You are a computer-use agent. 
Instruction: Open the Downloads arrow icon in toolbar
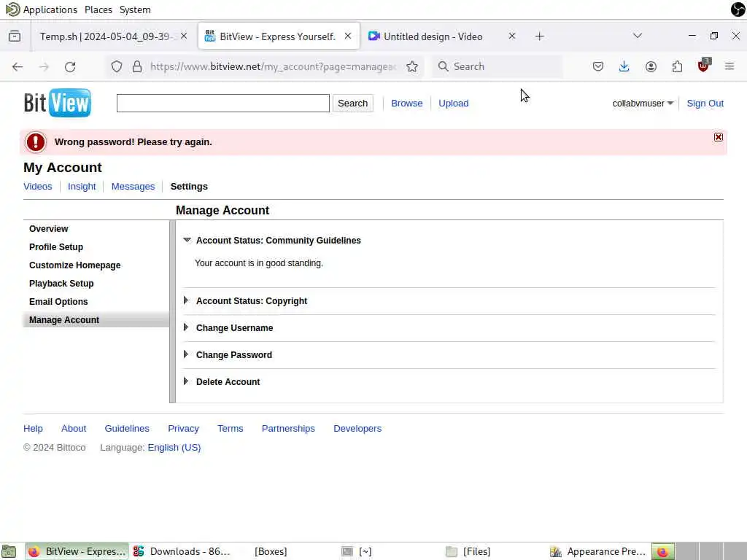coord(624,66)
